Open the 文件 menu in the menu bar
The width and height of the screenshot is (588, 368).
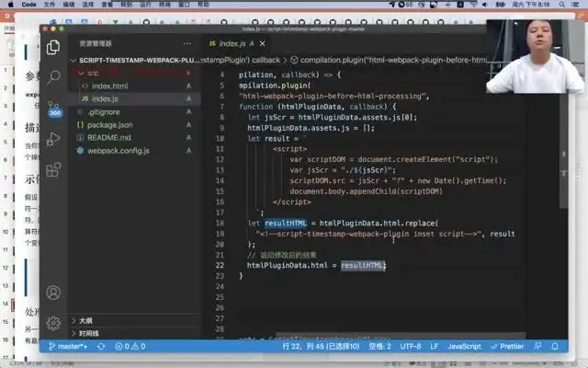50,4
